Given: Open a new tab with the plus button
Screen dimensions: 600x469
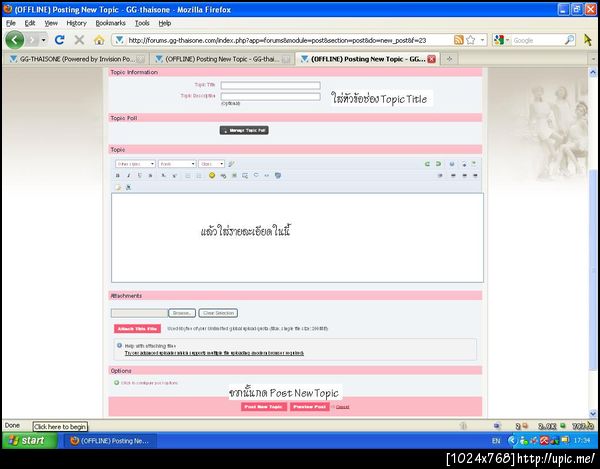Looking at the screenshot, I should (450, 59).
